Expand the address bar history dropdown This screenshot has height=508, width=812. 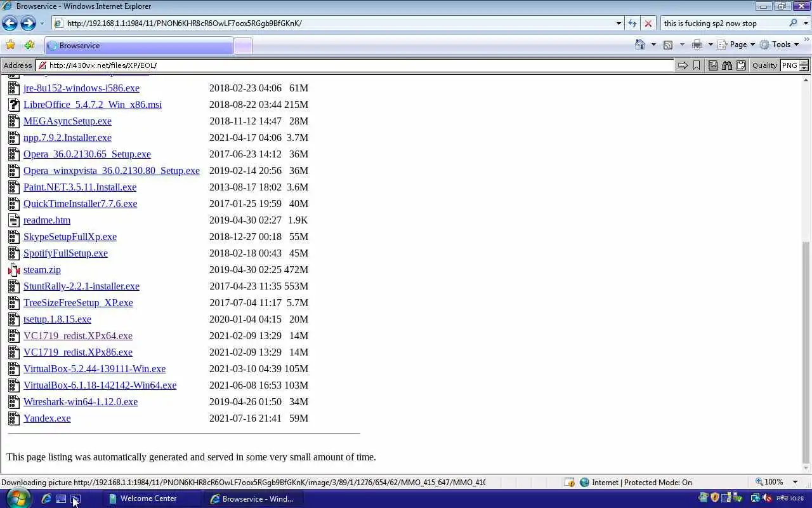tap(619, 23)
